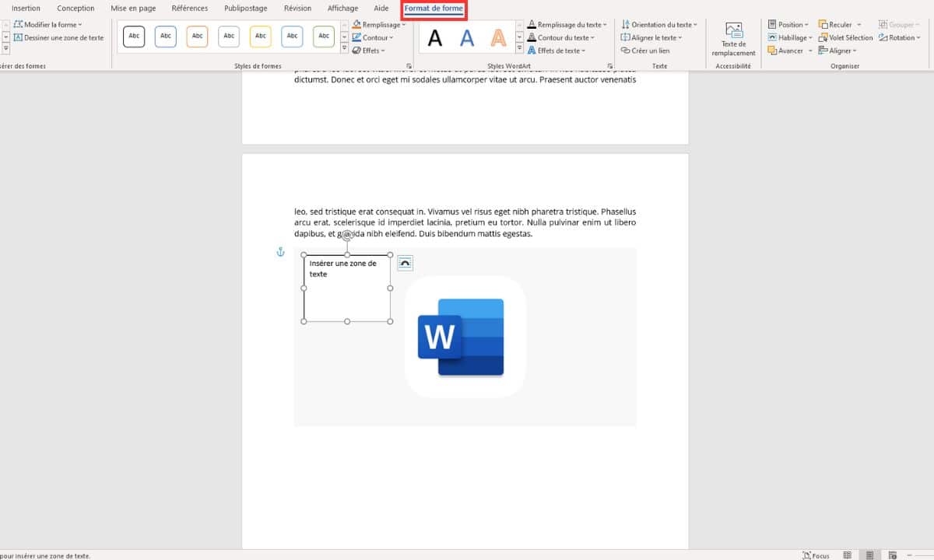Open Styles WordArt dialog launcher
The image size is (934, 560).
(609, 66)
